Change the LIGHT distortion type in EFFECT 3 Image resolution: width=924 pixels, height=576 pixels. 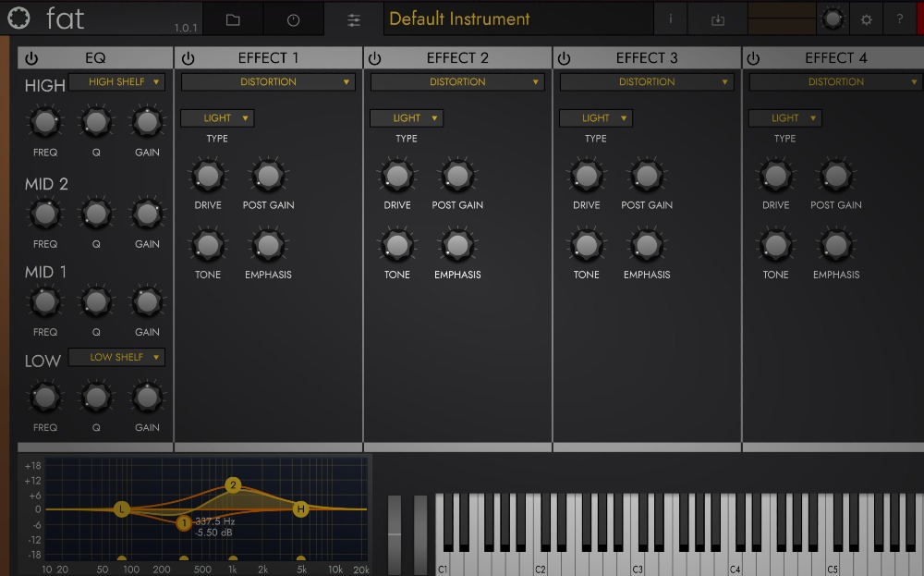click(x=595, y=117)
